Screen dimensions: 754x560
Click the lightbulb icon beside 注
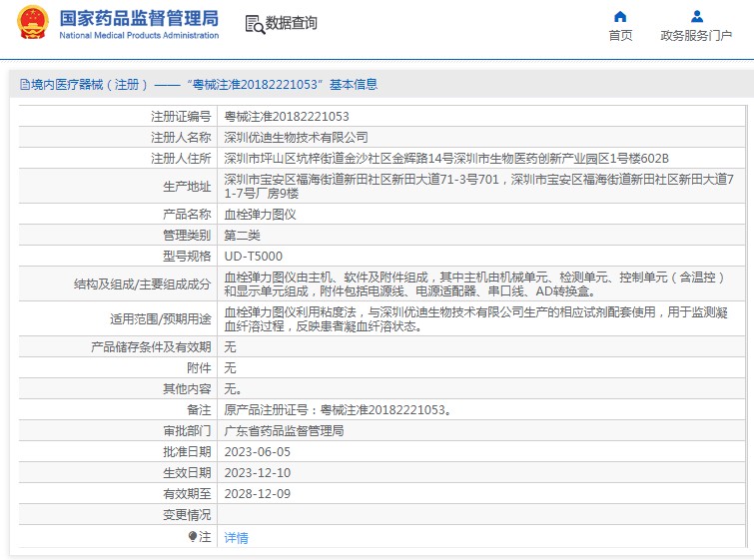pyautogui.click(x=193, y=537)
